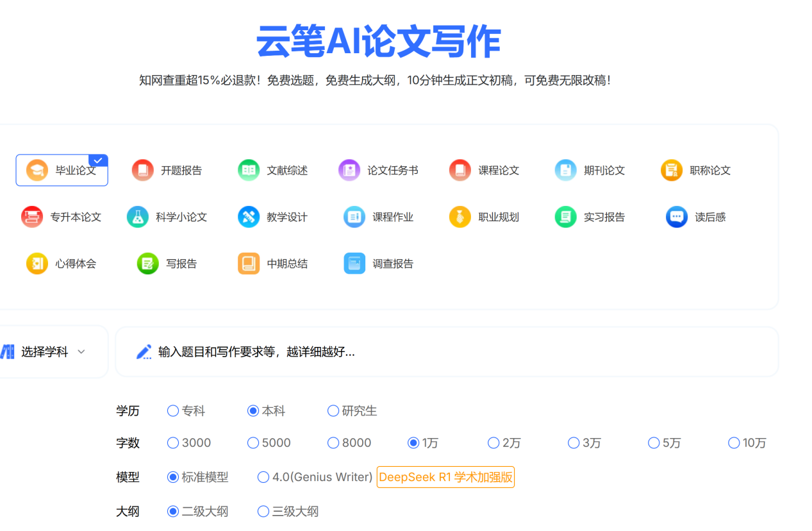Click the checkmark badge on 毕业论文
The height and width of the screenshot is (531, 812).
coord(98,160)
